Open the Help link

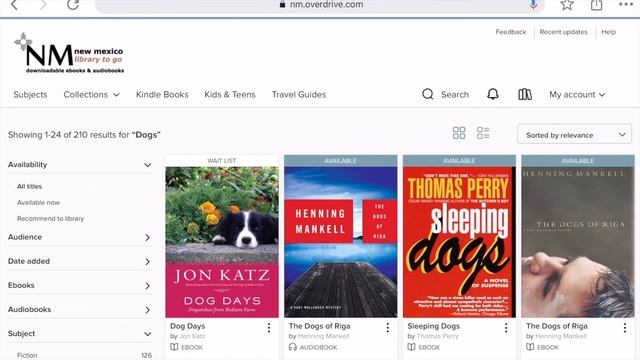click(x=608, y=32)
